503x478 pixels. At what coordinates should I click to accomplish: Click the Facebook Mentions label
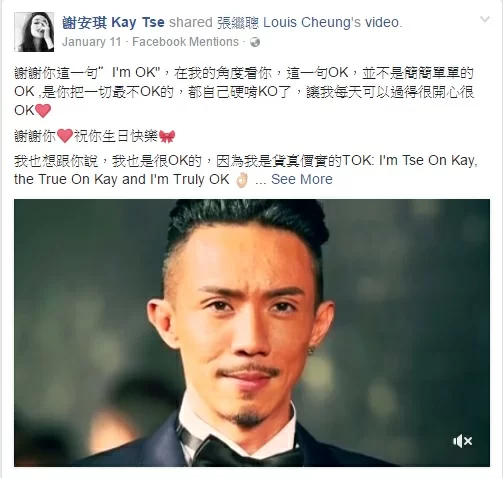pyautogui.click(x=186, y=42)
